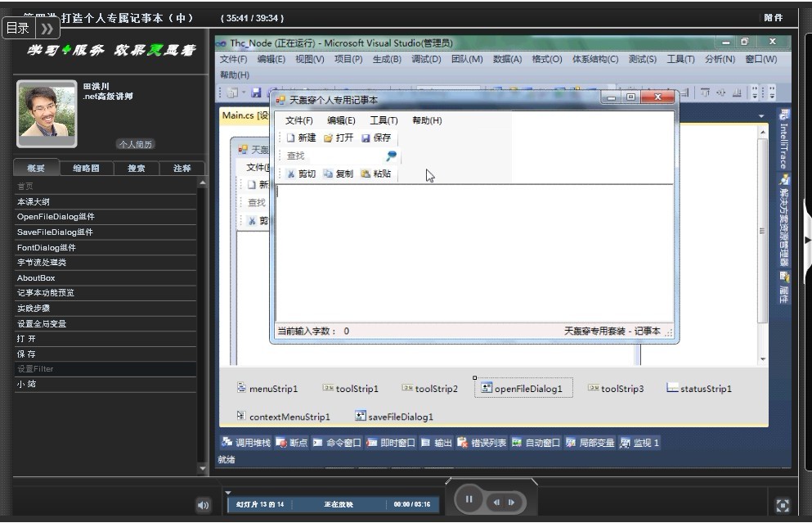
Task: Go to previous slide in player
Action: click(496, 502)
